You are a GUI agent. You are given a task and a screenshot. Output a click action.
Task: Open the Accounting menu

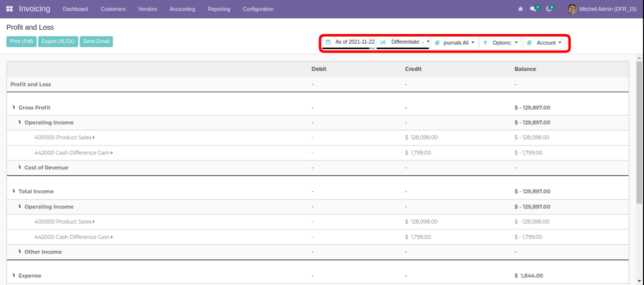[182, 9]
